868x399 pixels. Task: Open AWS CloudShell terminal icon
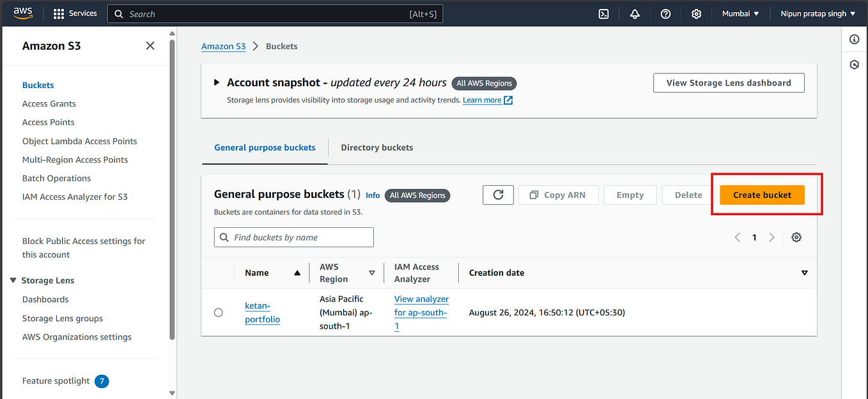tap(603, 13)
